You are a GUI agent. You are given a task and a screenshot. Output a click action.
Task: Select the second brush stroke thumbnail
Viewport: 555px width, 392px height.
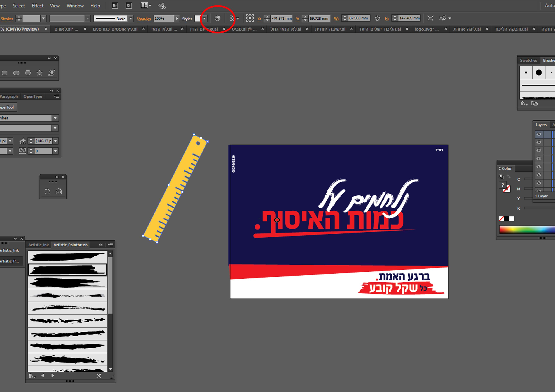coord(67,270)
